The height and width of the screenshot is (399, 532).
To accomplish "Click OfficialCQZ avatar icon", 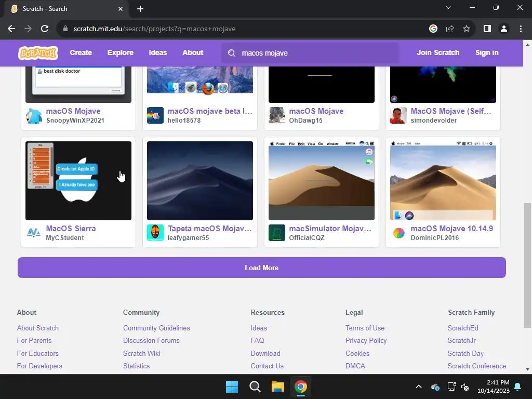I will click(277, 233).
